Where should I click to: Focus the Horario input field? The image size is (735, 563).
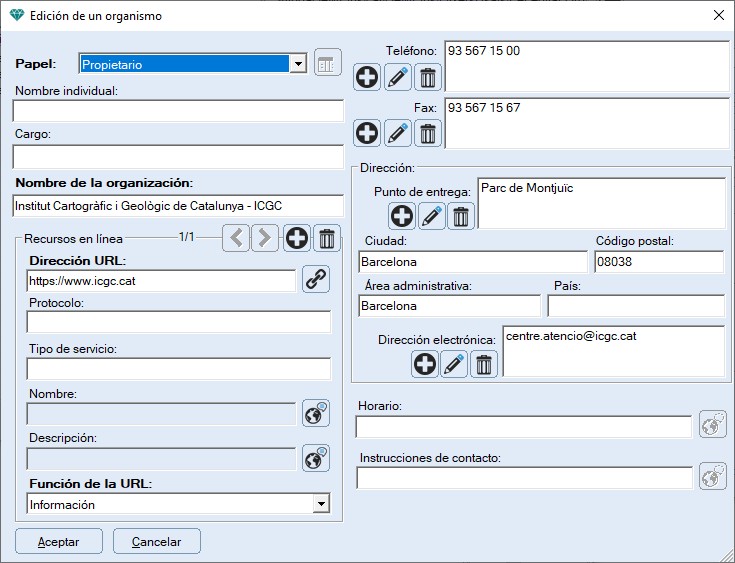(x=523, y=427)
